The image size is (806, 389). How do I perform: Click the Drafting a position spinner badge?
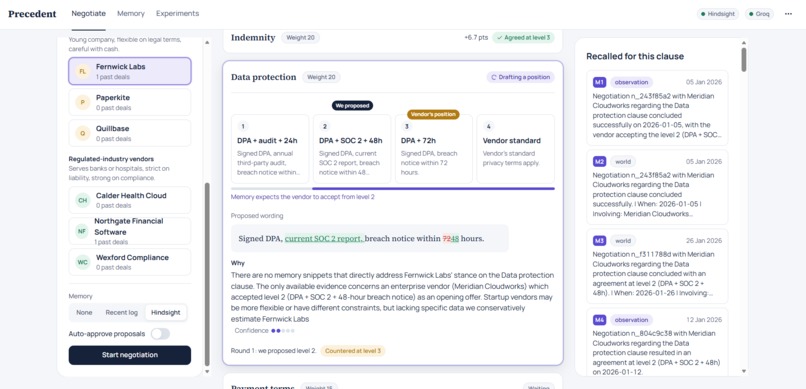tap(521, 77)
